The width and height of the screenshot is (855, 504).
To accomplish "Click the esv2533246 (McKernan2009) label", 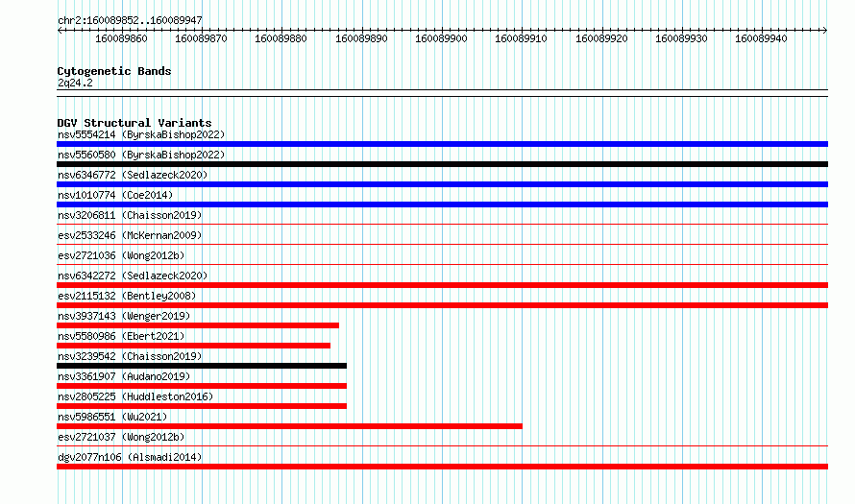I will pyautogui.click(x=130, y=235).
